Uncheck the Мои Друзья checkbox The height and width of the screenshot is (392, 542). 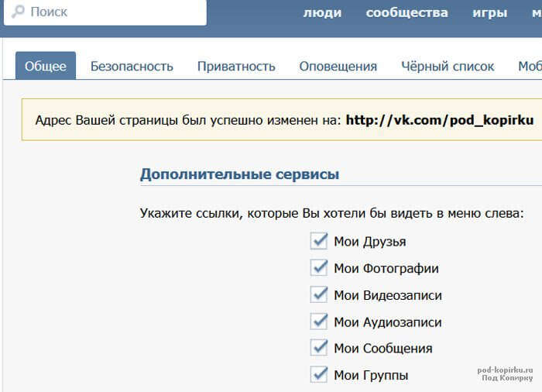point(319,241)
